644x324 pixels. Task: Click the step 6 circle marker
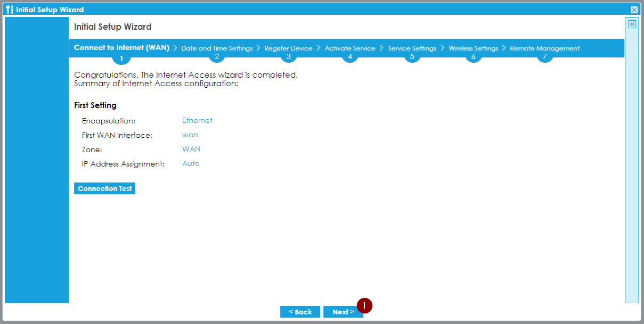473,57
